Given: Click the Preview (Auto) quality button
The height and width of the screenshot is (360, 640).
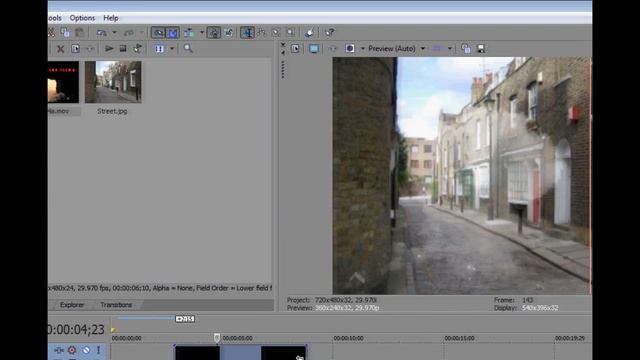Looking at the screenshot, I should (392, 49).
